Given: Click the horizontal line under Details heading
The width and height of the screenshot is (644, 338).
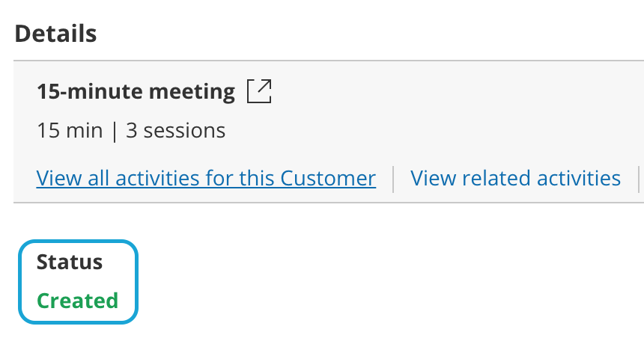Looking at the screenshot, I should (x=328, y=61).
